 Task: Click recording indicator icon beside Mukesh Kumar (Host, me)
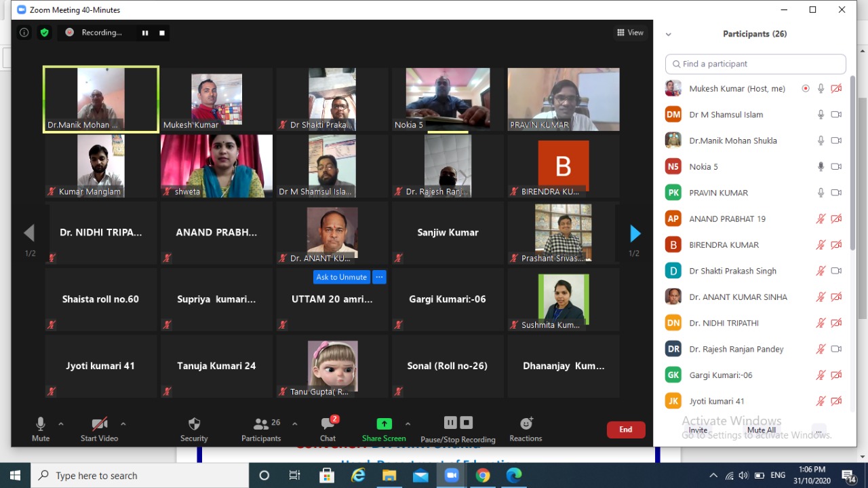coord(806,89)
